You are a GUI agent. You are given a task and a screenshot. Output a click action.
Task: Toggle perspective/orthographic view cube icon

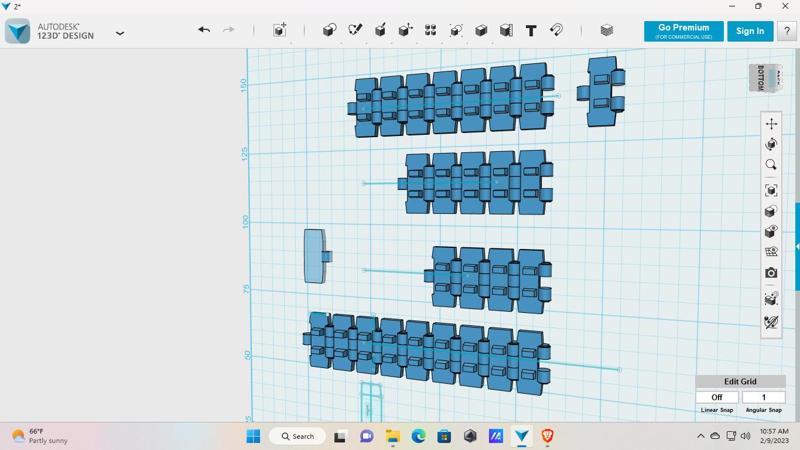(x=771, y=211)
